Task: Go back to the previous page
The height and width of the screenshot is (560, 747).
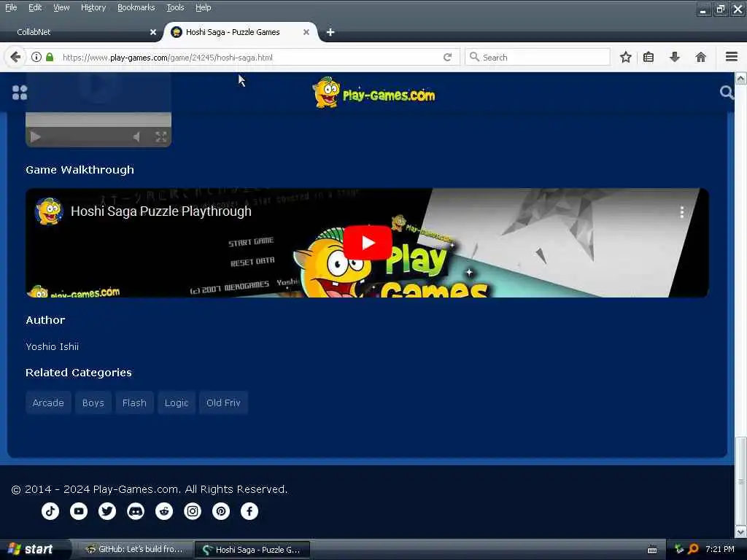Action: pyautogui.click(x=15, y=57)
